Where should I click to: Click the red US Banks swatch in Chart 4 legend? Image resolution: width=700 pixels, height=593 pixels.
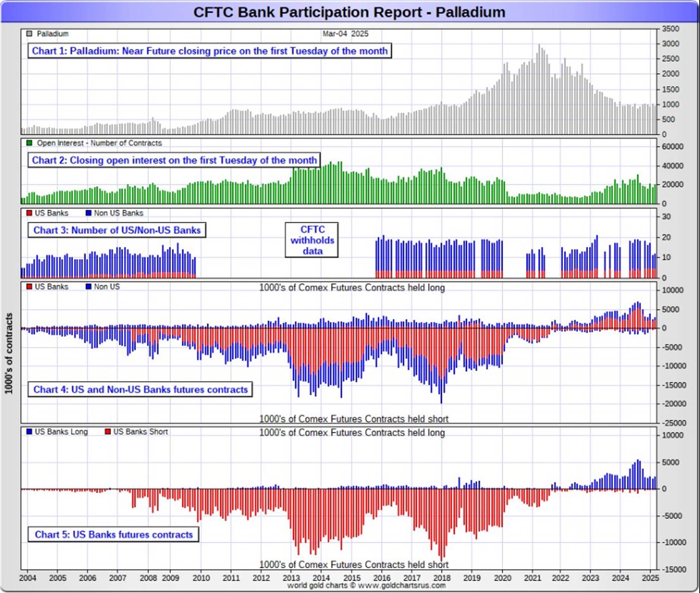[x=29, y=287]
